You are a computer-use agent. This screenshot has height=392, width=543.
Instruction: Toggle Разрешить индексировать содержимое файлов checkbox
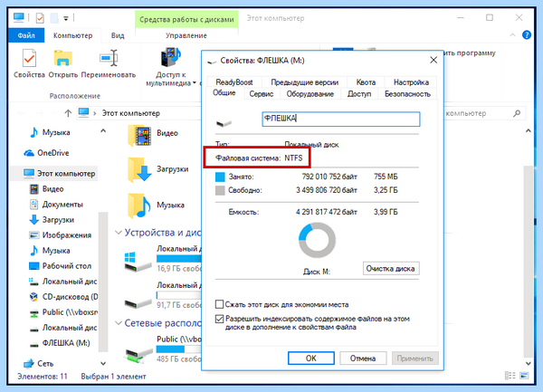[x=219, y=319]
